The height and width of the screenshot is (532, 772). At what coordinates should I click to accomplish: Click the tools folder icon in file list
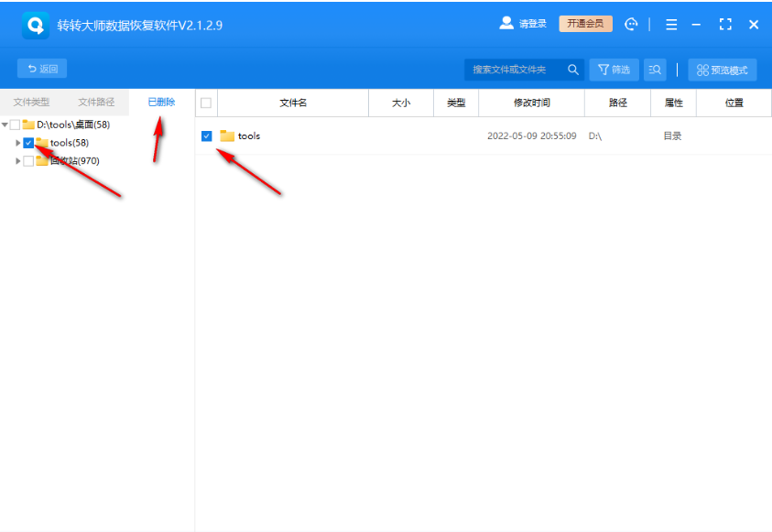227,136
